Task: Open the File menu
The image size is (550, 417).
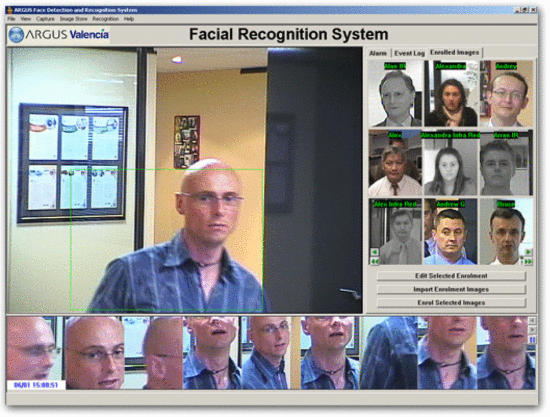Action: pyautogui.click(x=11, y=19)
